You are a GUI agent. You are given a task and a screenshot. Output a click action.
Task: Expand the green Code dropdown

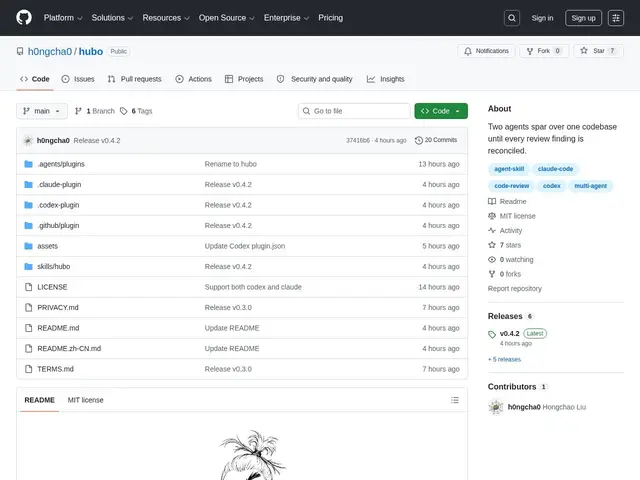coord(441,111)
